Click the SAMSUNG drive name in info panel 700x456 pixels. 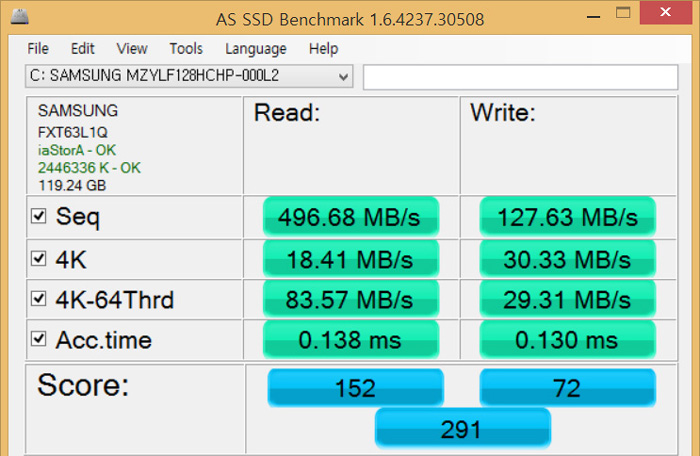click(78, 110)
